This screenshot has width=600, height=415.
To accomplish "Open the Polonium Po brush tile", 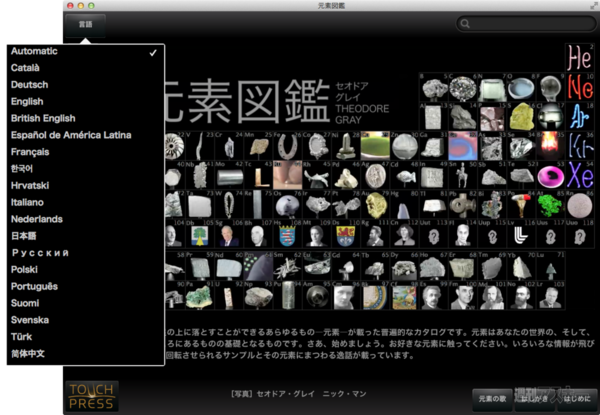I will [522, 205].
